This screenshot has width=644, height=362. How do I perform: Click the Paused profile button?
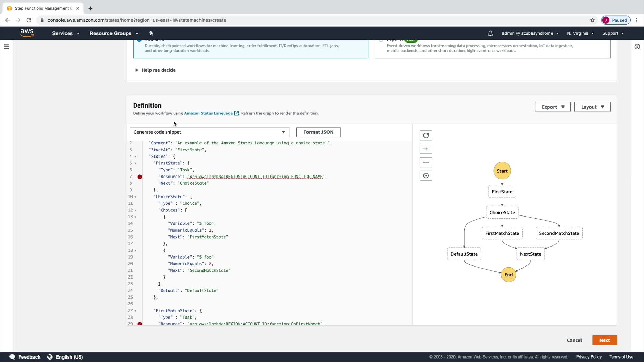(616, 20)
